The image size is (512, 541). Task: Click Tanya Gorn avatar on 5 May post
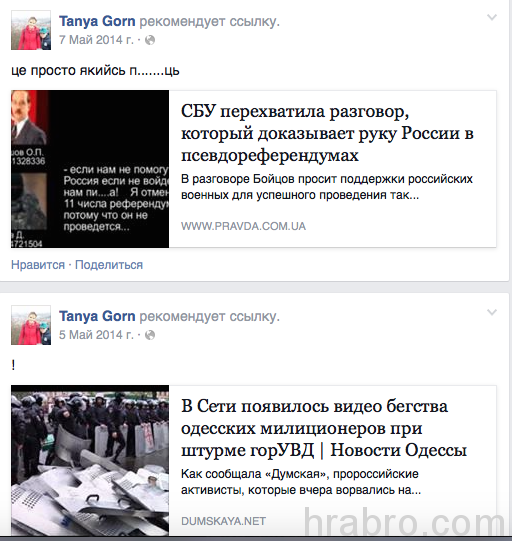point(31,325)
